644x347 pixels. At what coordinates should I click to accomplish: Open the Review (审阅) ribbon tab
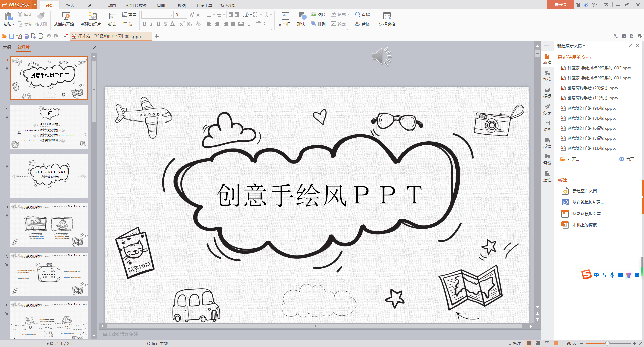[x=161, y=5]
